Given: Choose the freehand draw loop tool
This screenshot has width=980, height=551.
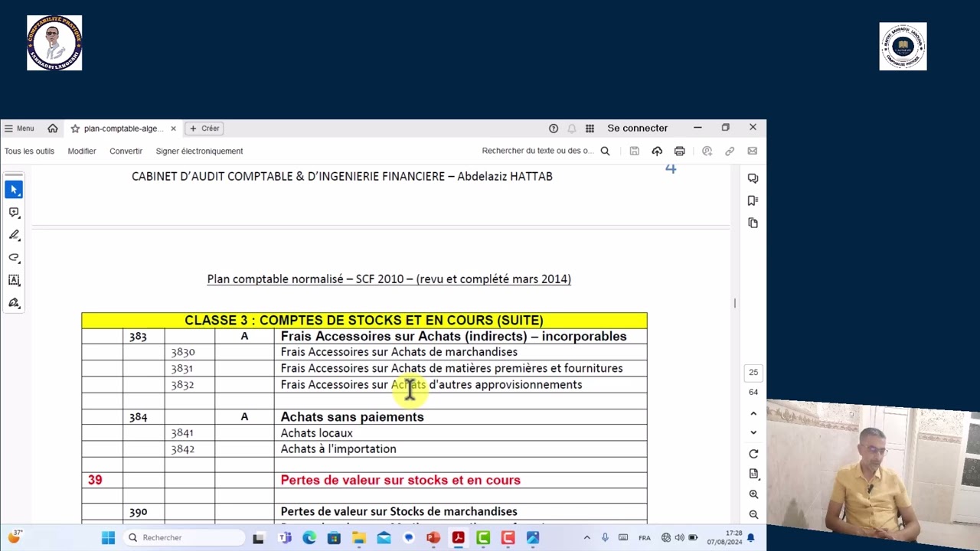Looking at the screenshot, I should click(x=14, y=258).
